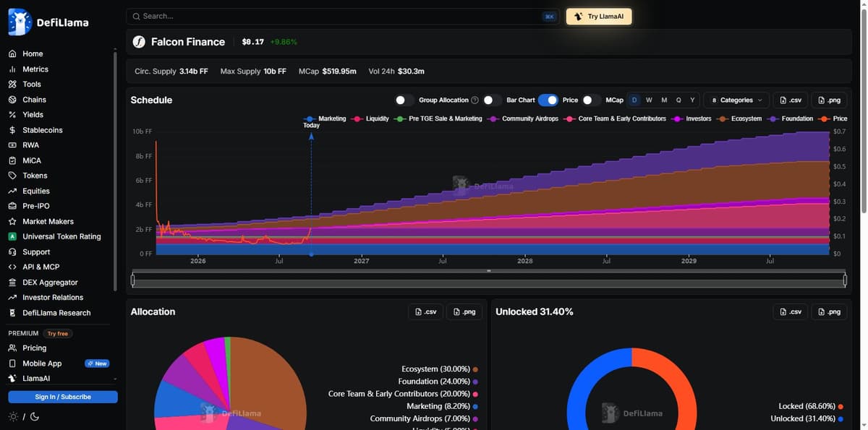Enable Bar Chart switch
Viewport: 868px width, 430px height.
(493, 100)
